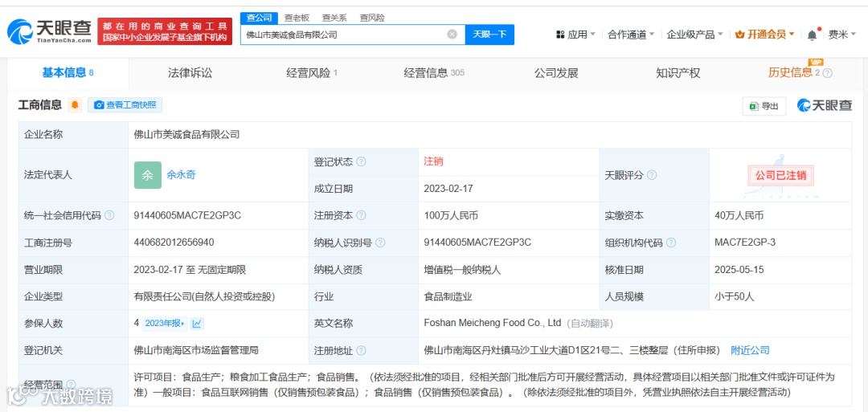Screen dimensions: 868x412
Task: Open the trend chart icon next to 2023年报
Action: [x=197, y=324]
